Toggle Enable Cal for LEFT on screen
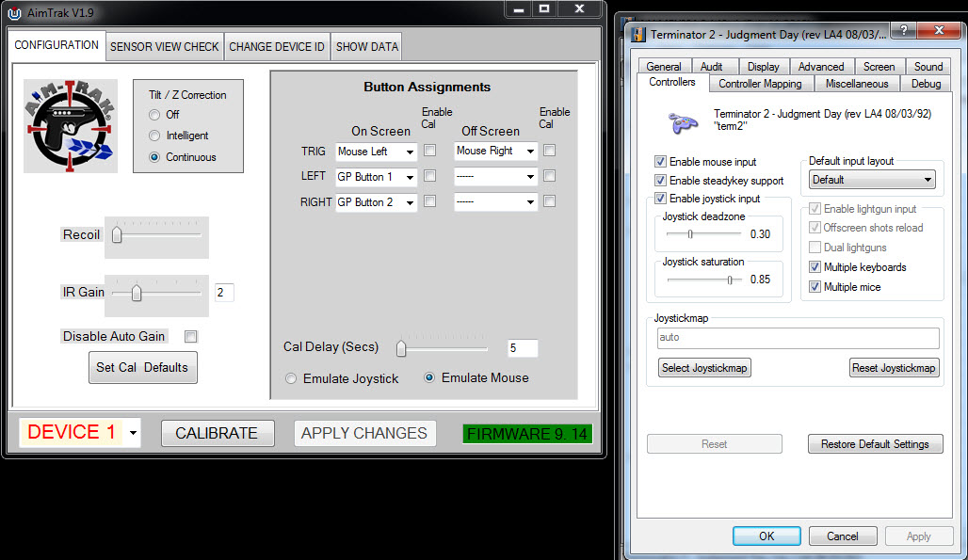Image resolution: width=968 pixels, height=560 pixels. coord(429,176)
